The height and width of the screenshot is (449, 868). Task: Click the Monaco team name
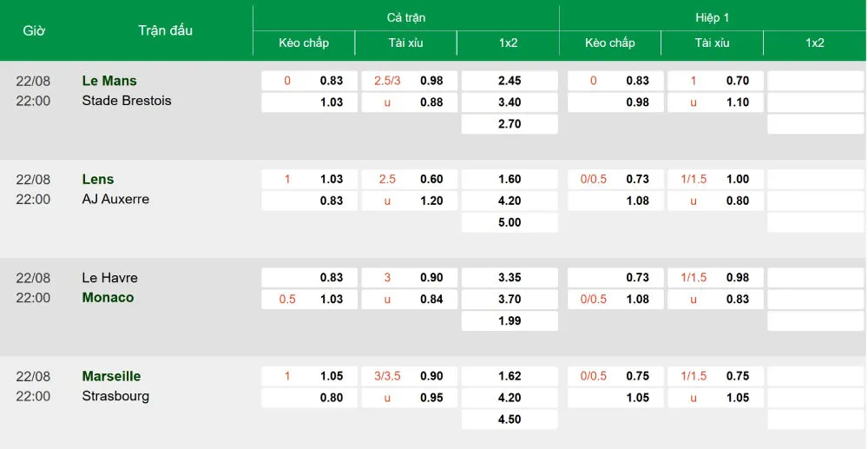[x=108, y=297]
